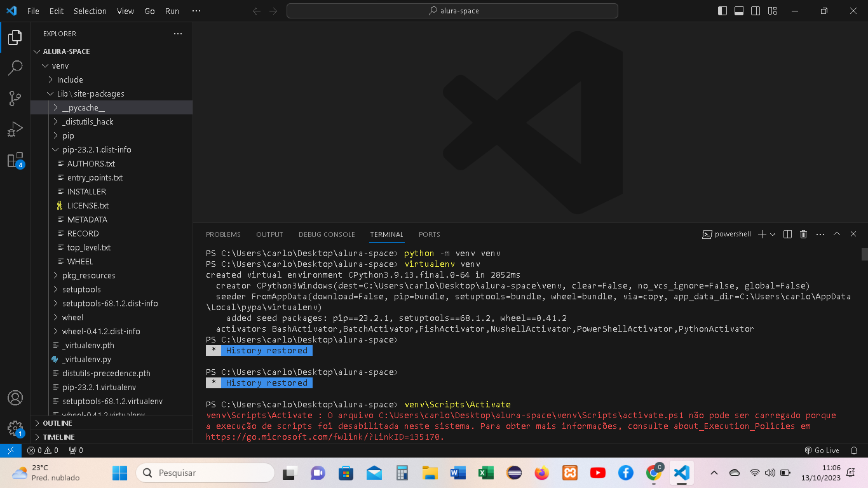The height and width of the screenshot is (488, 868).
Task: Open the LICENSE.txt file
Action: (x=111, y=205)
